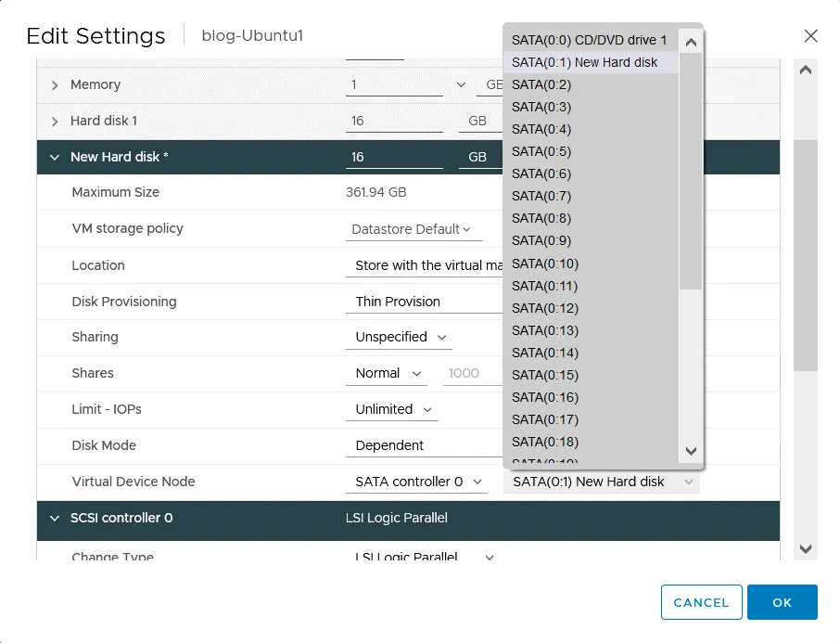Choose SATA(0:10) in the dropdown list
This screenshot has height=643, width=840.
(545, 264)
